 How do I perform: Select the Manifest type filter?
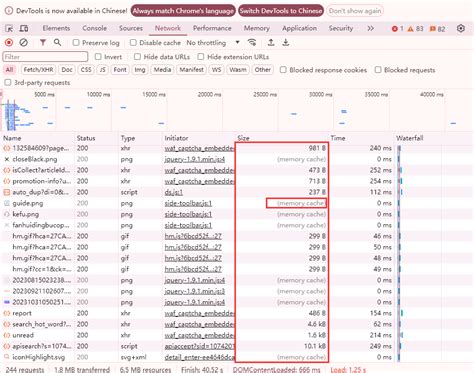pyautogui.click(x=191, y=70)
